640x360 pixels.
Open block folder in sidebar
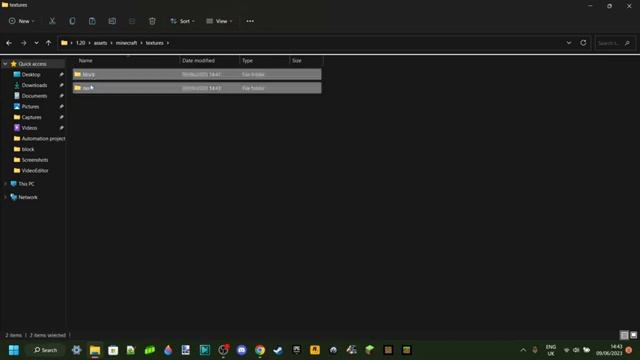click(x=28, y=149)
